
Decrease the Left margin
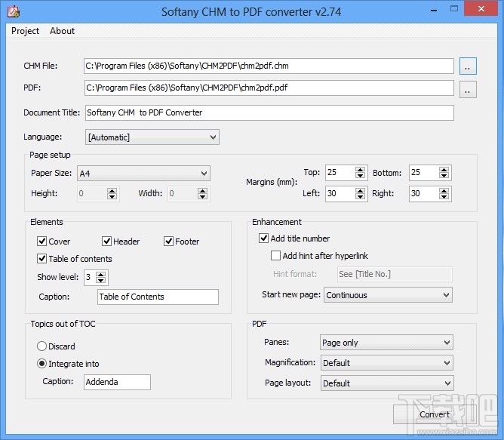(360, 196)
